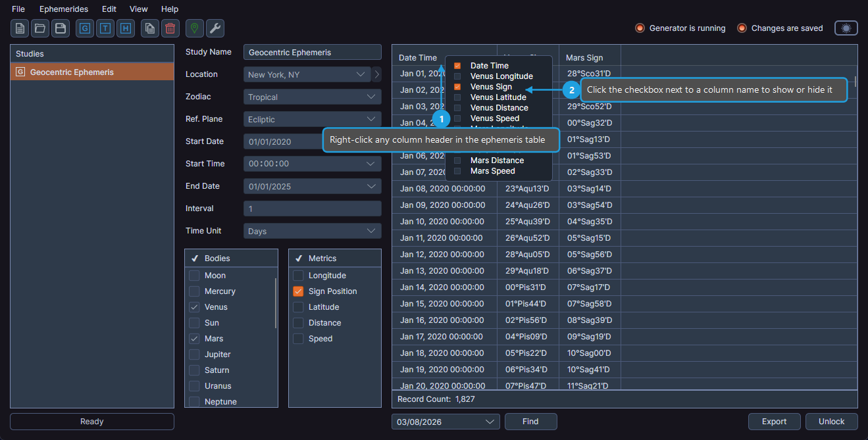
Task: Check Venus Latitude in the column menu
Action: pyautogui.click(x=457, y=97)
